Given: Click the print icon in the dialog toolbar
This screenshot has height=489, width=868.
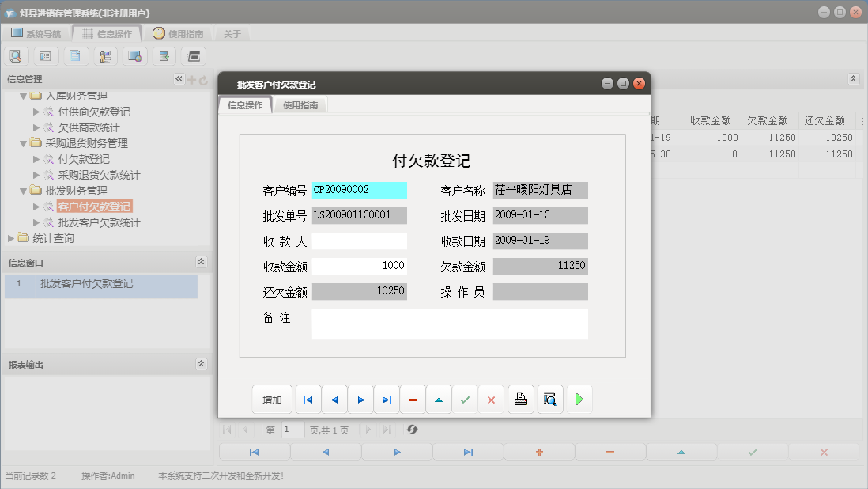Looking at the screenshot, I should point(520,400).
